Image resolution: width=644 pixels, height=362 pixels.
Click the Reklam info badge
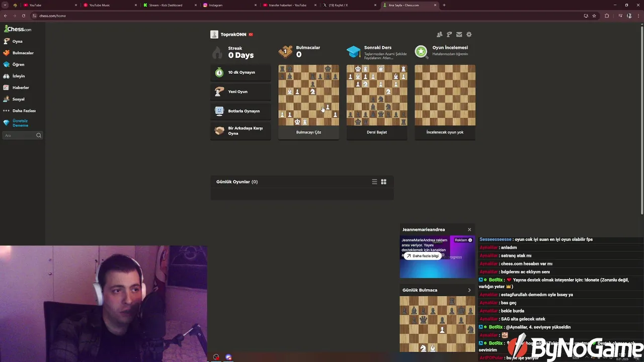(x=463, y=240)
